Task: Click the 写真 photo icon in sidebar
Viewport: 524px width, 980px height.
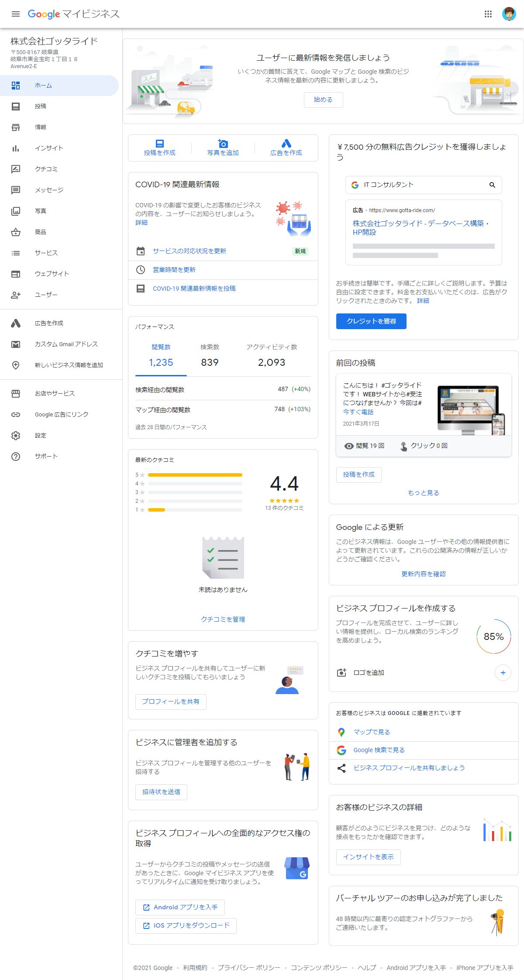Action: pos(16,211)
